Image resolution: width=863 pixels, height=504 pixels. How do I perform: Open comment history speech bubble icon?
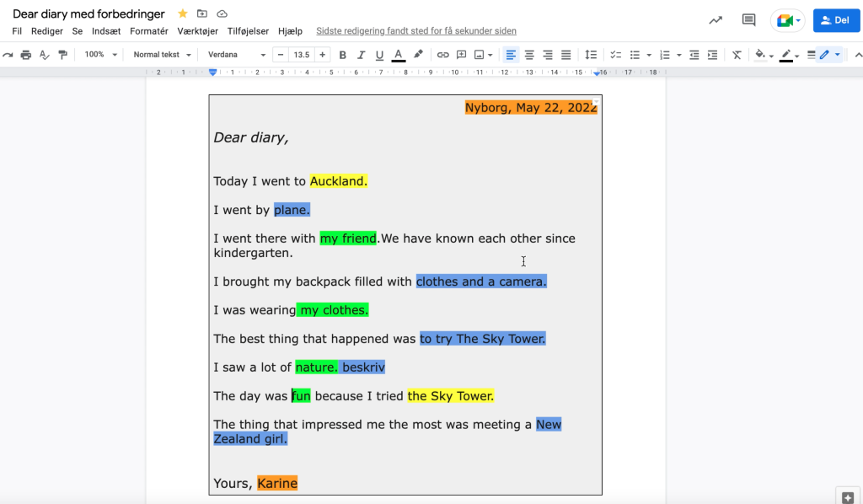pos(748,20)
